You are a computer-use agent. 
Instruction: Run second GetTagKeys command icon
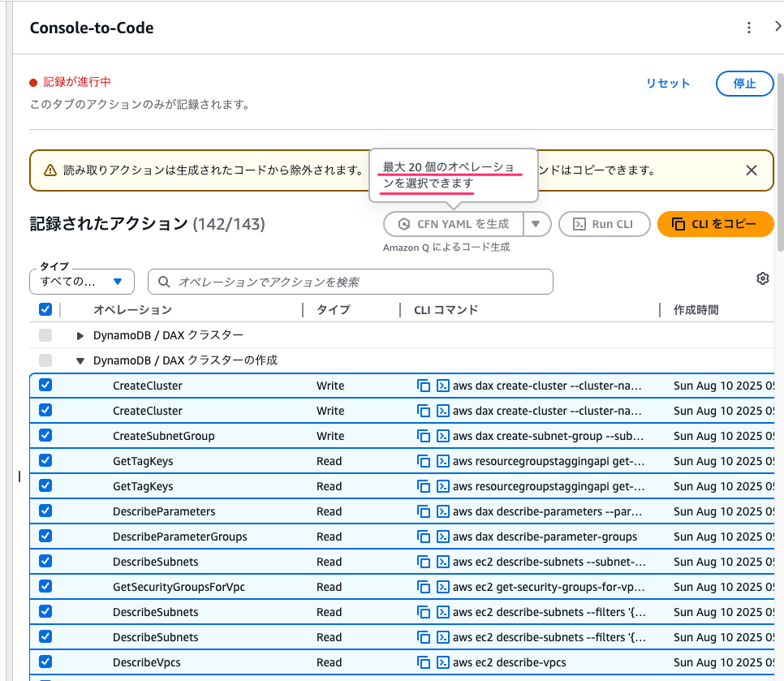point(442,486)
